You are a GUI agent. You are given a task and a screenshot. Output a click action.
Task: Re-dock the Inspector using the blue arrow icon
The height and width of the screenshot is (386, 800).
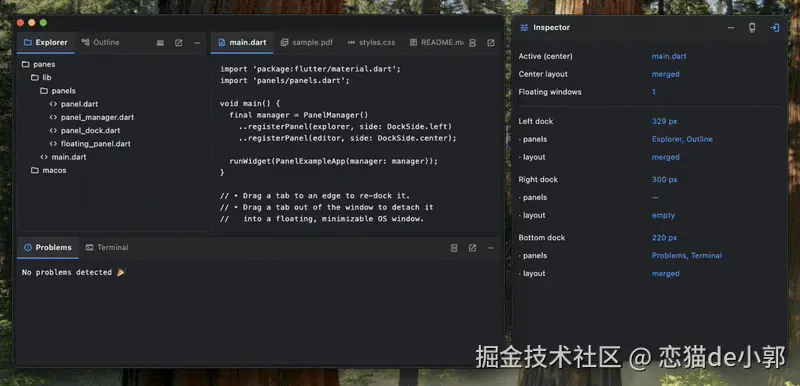point(774,28)
